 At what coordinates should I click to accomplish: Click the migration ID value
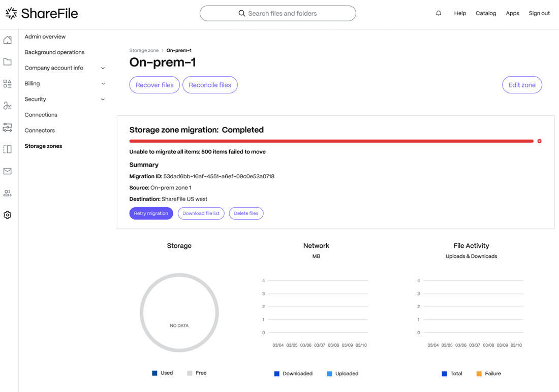(219, 176)
